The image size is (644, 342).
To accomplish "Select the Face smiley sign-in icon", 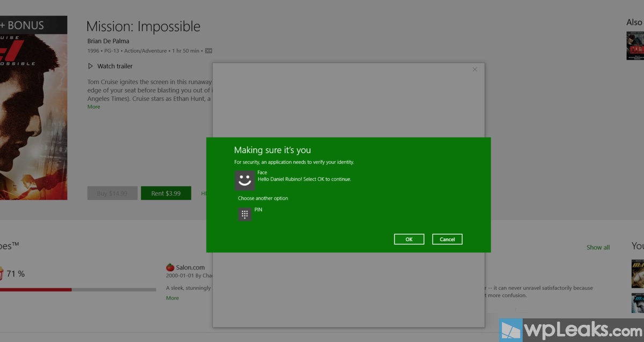I will [x=245, y=180].
